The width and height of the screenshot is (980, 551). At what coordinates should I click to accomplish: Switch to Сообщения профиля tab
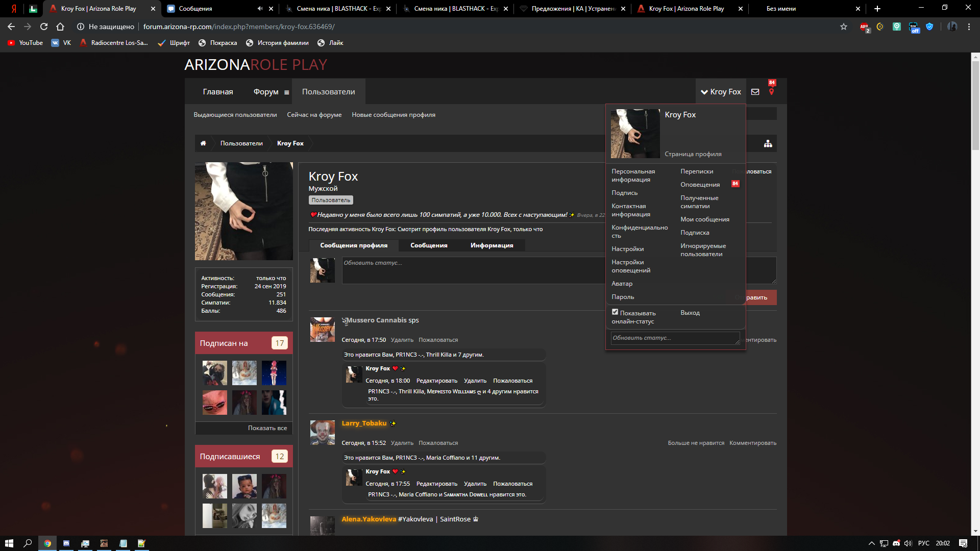click(x=354, y=245)
